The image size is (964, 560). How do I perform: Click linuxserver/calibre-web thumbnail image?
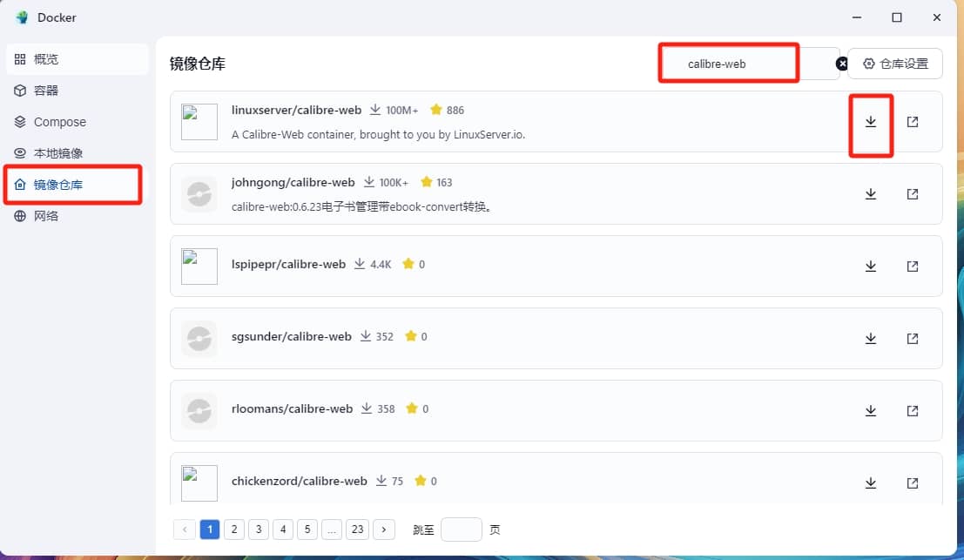pyautogui.click(x=199, y=122)
